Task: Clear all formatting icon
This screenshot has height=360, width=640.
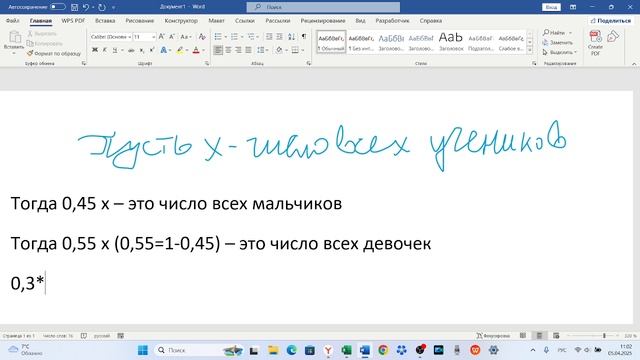Action: tap(202, 37)
